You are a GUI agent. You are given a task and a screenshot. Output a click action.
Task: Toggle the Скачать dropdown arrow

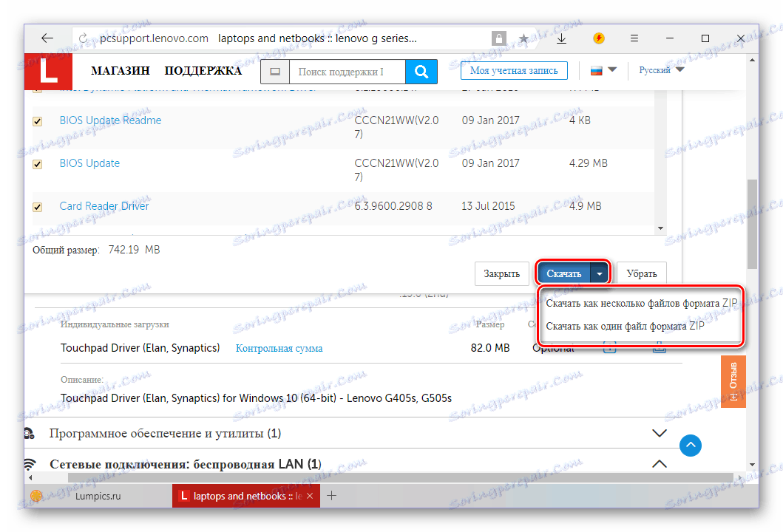(599, 273)
